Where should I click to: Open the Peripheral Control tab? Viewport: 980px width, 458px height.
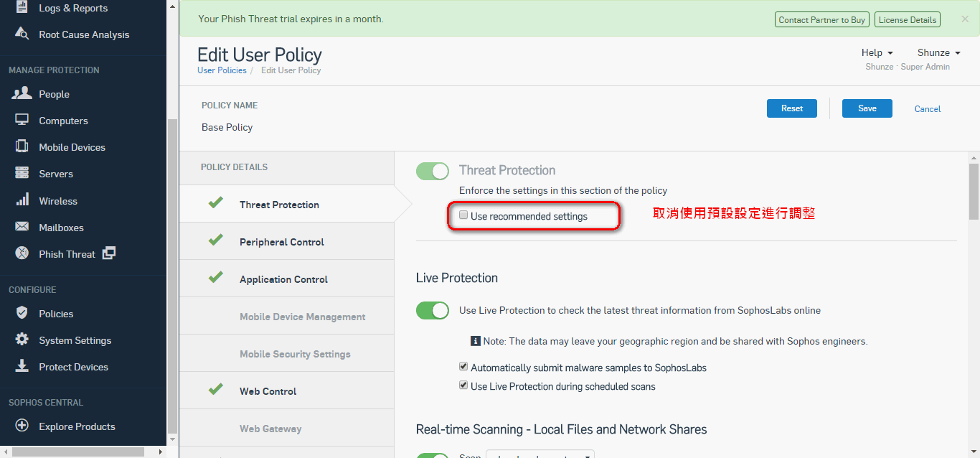tap(287, 241)
